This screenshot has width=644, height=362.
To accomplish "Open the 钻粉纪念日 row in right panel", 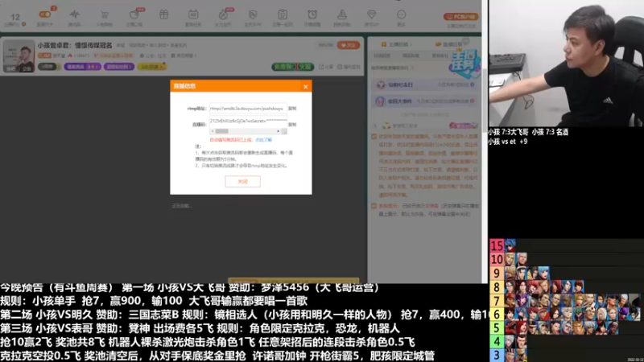I will pos(425,84).
